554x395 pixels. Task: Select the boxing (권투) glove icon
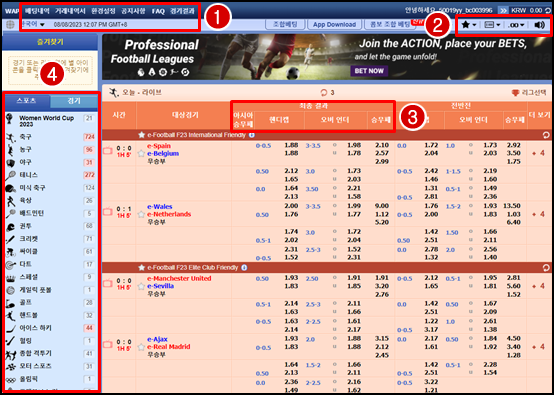[x=11, y=226]
